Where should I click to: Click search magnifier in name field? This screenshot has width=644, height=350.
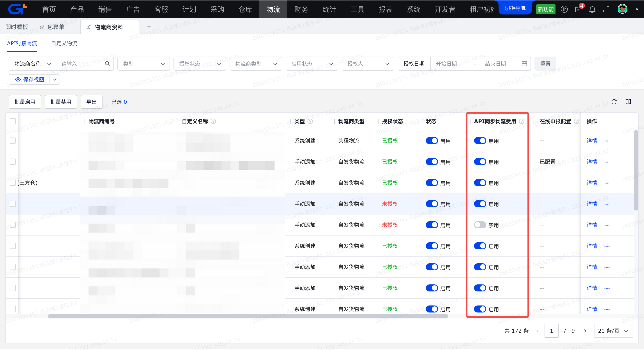tap(107, 64)
